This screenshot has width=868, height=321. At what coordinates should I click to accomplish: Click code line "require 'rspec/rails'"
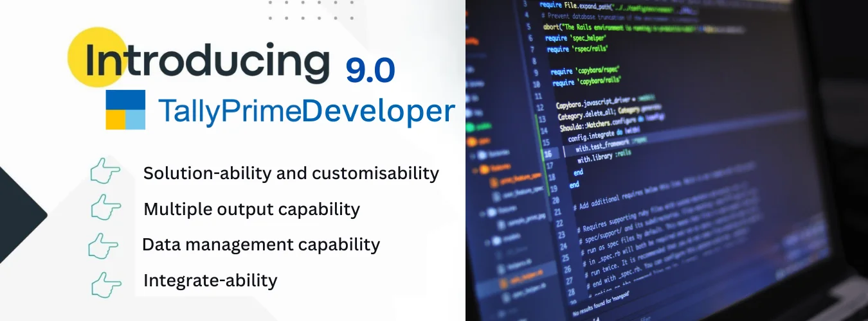pos(577,49)
